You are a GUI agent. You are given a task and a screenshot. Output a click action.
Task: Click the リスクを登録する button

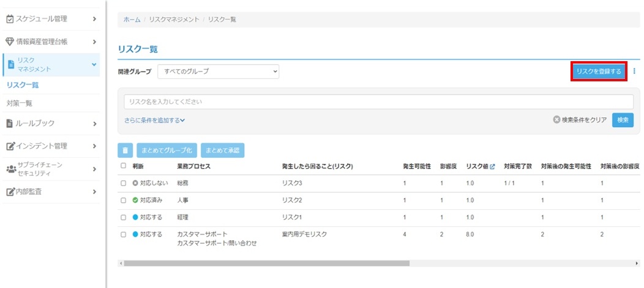599,72
